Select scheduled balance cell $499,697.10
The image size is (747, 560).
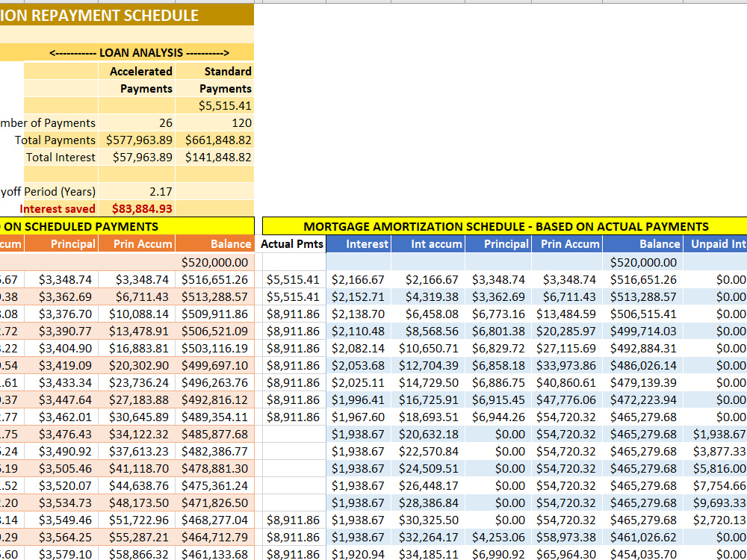215,365
